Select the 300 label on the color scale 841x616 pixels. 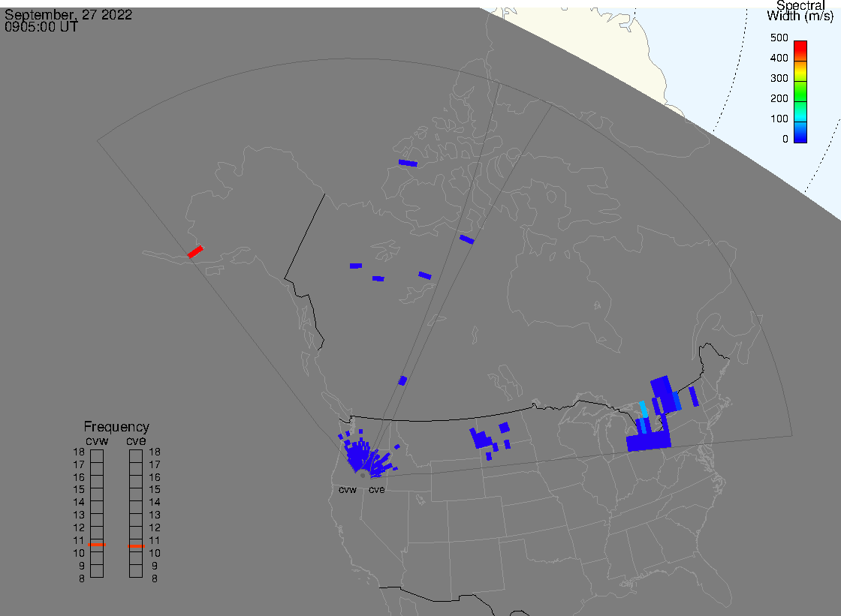[779, 78]
